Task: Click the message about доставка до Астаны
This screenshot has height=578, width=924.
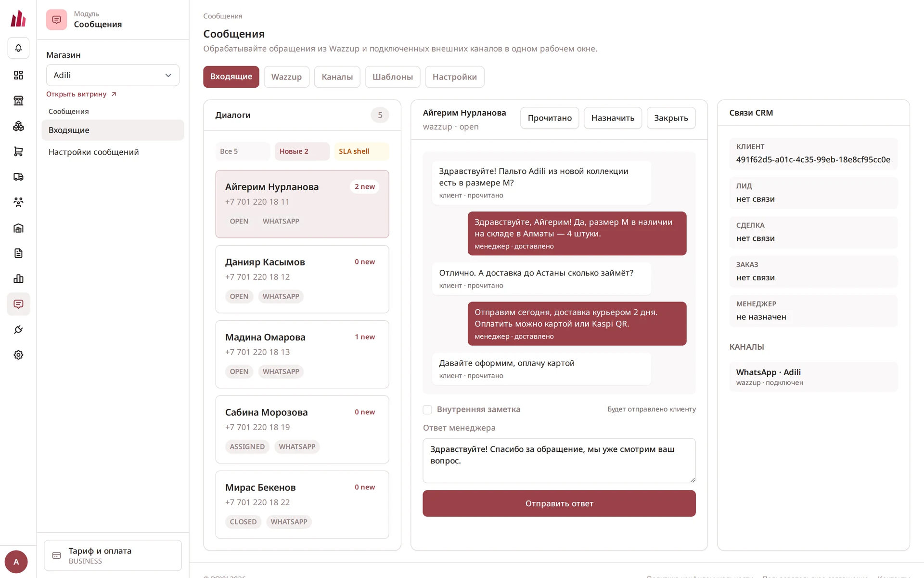Action: pos(541,279)
